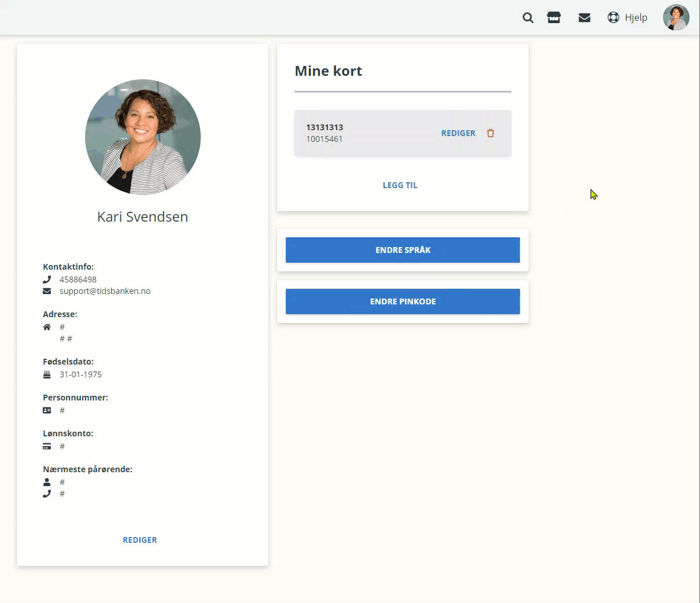The image size is (700, 603).
Task: Click the Hjelp lifebuoy icon
Action: (613, 17)
